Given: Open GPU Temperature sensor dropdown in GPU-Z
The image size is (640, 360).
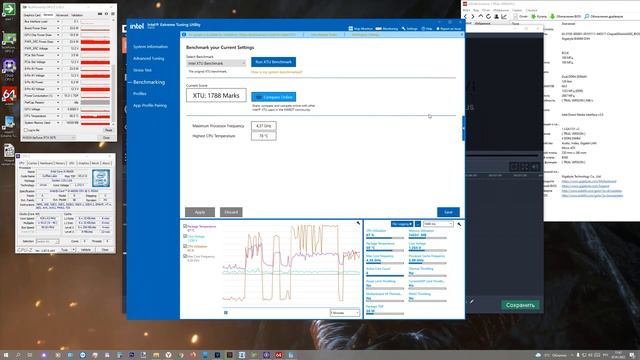Looking at the screenshot, I should pyautogui.click(x=58, y=116).
